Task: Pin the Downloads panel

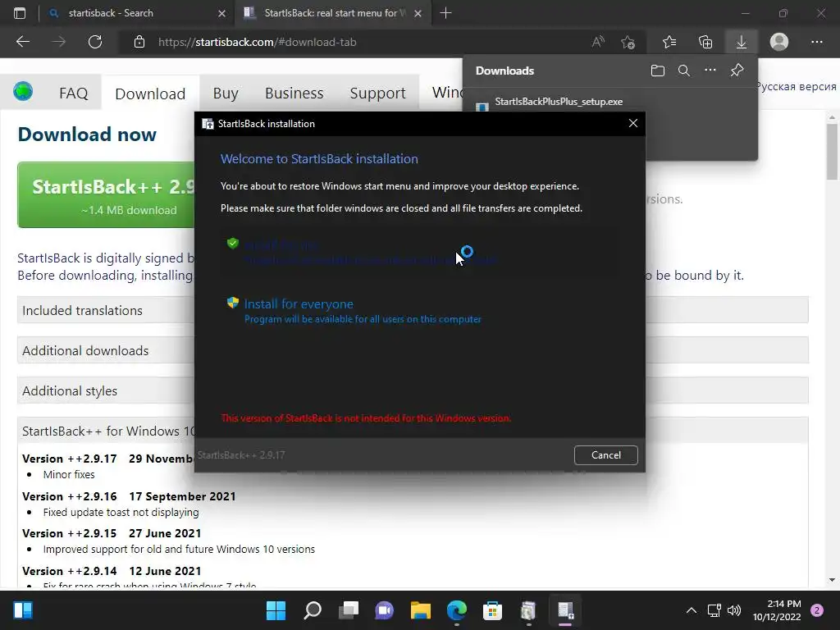Action: coord(737,71)
